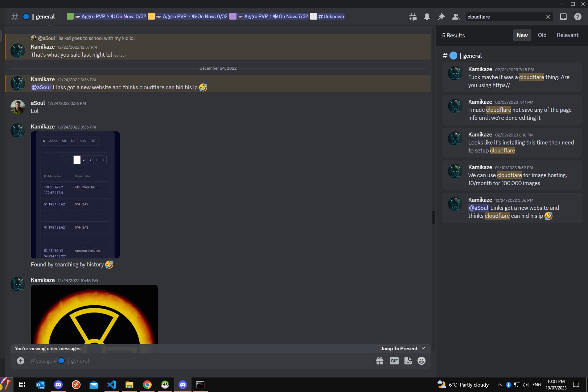This screenshot has width=588, height=392.
Task: Clear the cloudflare search query
Action: coord(548,17)
